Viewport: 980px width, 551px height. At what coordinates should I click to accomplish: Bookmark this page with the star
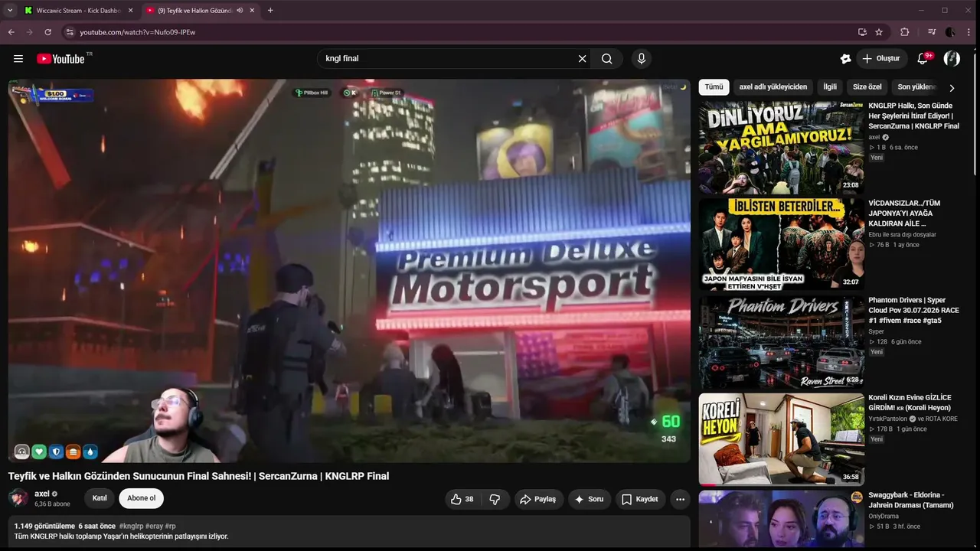(x=879, y=32)
